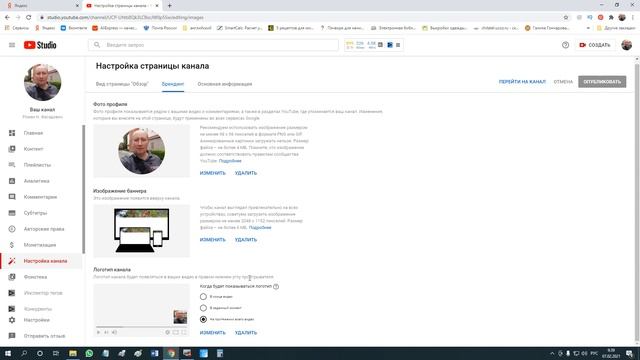Click the account avatar in Studio header
This screenshot has height=360, width=640.
[x=627, y=45]
